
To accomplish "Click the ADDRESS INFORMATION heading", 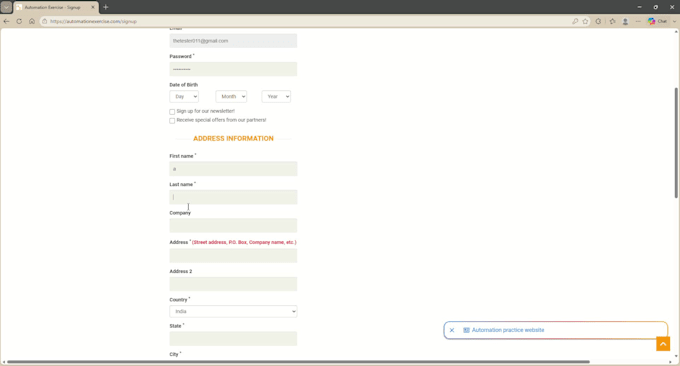I will click(233, 138).
